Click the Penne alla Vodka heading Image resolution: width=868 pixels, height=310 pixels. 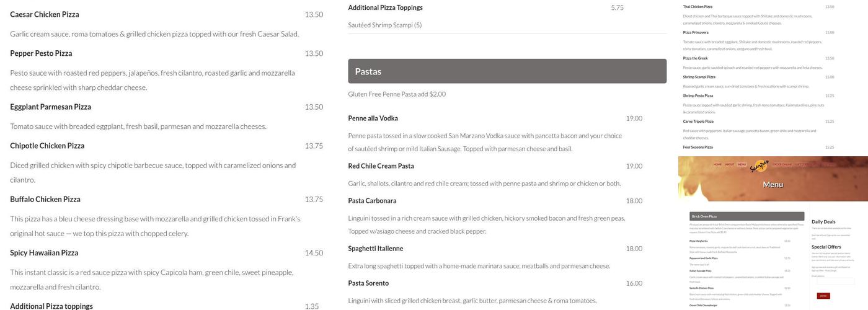[373, 118]
